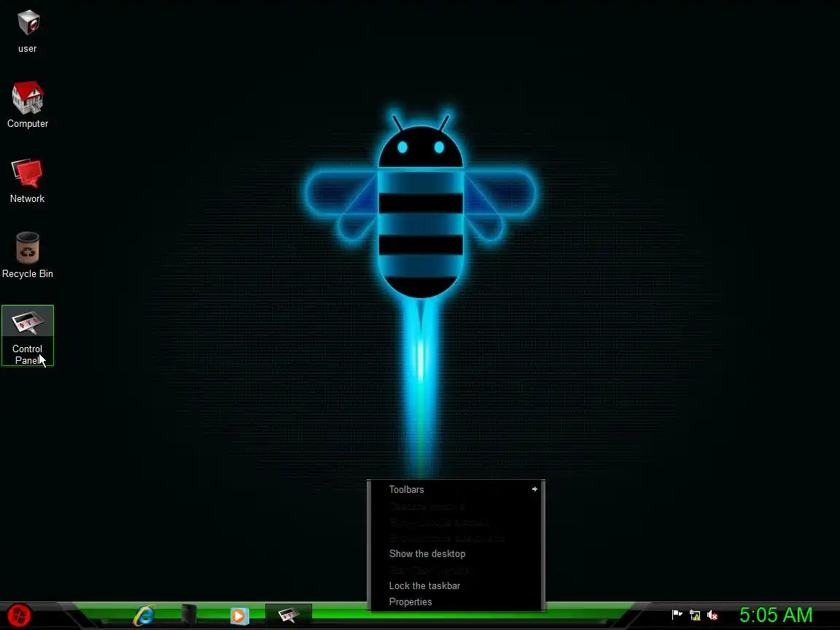This screenshot has height=630, width=840.
Task: Open the black folder taskbar icon
Action: (189, 615)
